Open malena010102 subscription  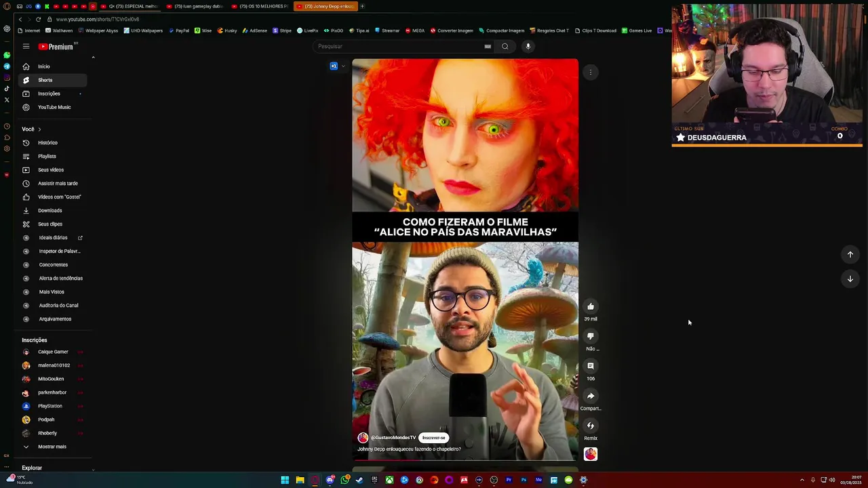[x=53, y=365]
